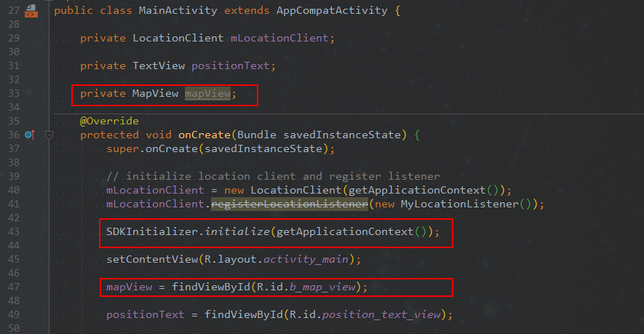Click the struck-through registerLocationListener method call
This screenshot has height=334, width=644.
pyautogui.click(x=290, y=204)
